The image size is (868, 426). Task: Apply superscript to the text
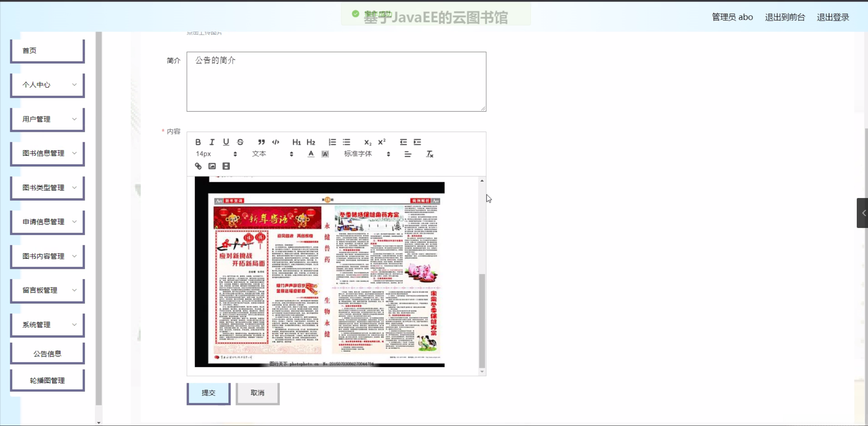click(382, 142)
